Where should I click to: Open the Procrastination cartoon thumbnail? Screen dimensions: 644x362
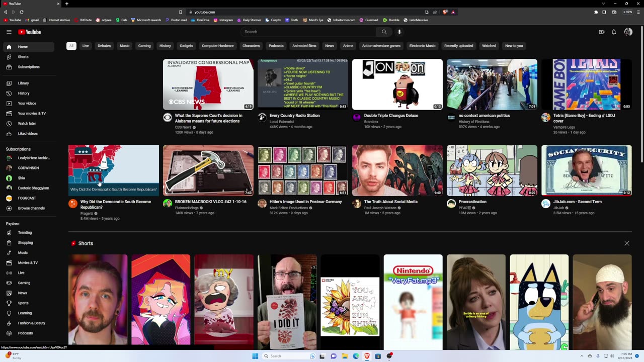(492, 170)
